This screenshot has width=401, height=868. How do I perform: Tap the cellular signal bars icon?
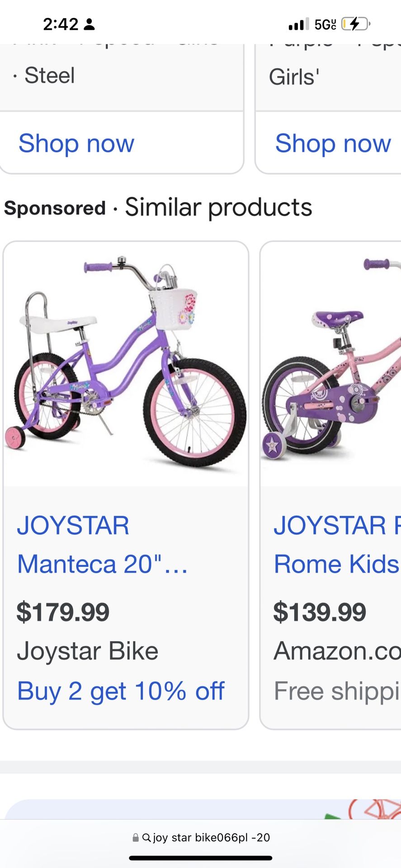coord(298,24)
